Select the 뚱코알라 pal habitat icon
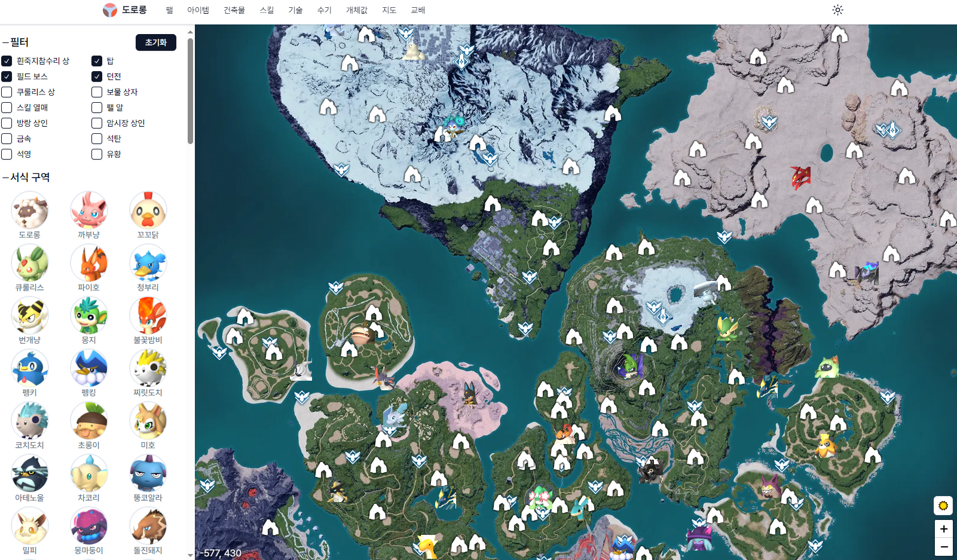957x560 pixels. point(148,473)
